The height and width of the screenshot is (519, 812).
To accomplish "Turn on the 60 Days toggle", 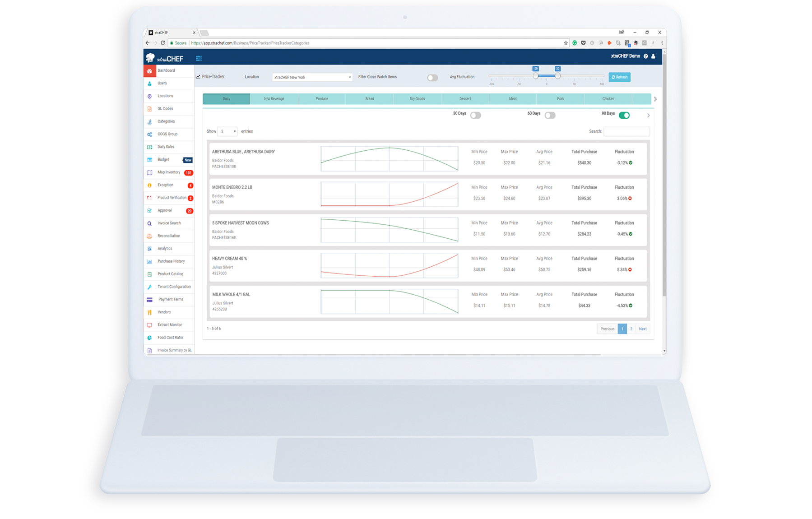I will (x=550, y=116).
